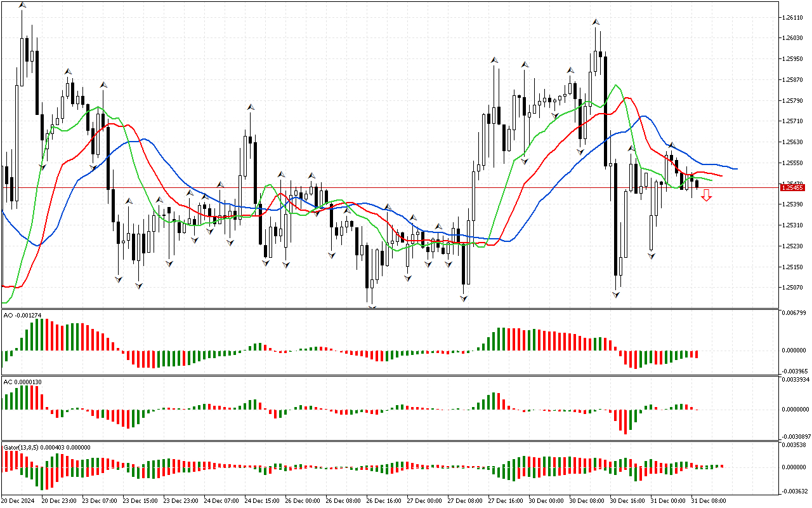812x508 pixels.
Task: Click the 30 Dec 00:00 time label
Action: point(546,501)
